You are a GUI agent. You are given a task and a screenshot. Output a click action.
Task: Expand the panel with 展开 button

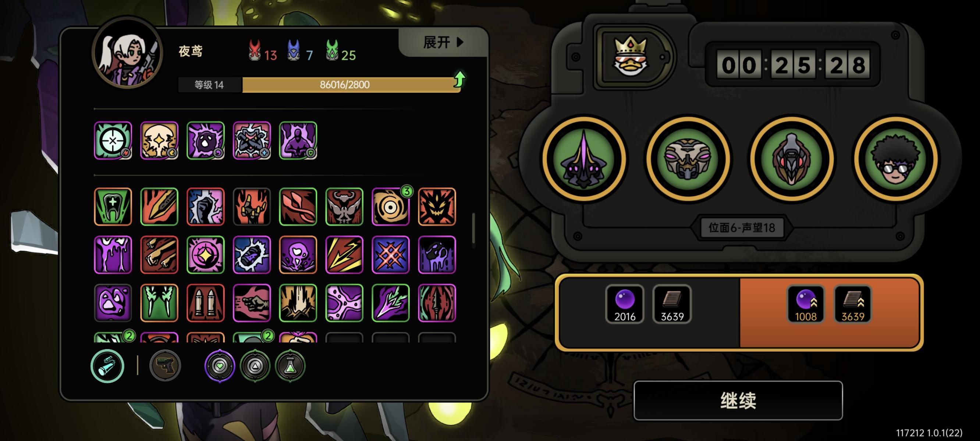coord(443,42)
